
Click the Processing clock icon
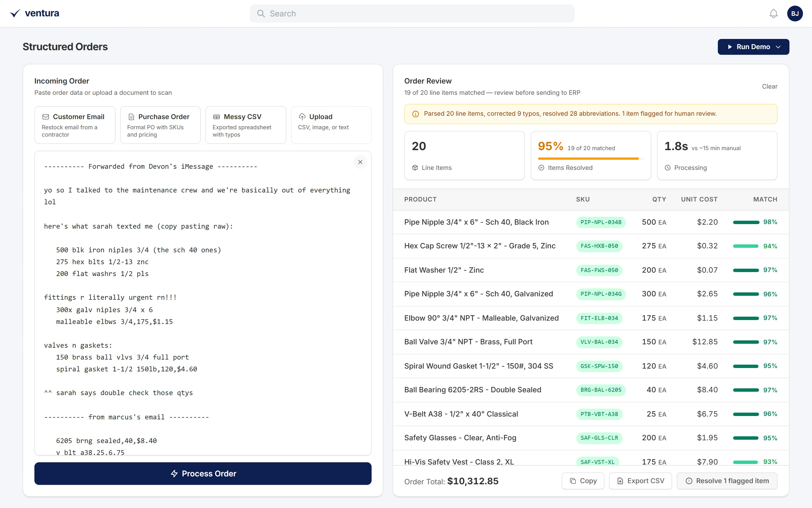pos(668,168)
